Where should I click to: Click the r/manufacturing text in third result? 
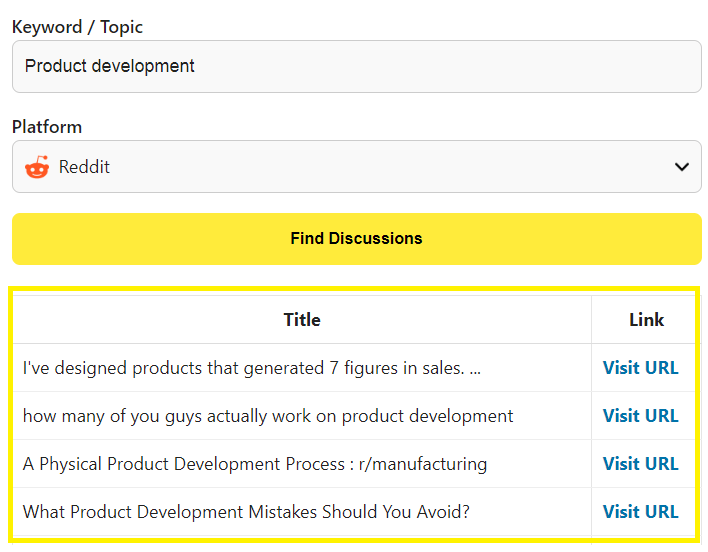(x=423, y=464)
